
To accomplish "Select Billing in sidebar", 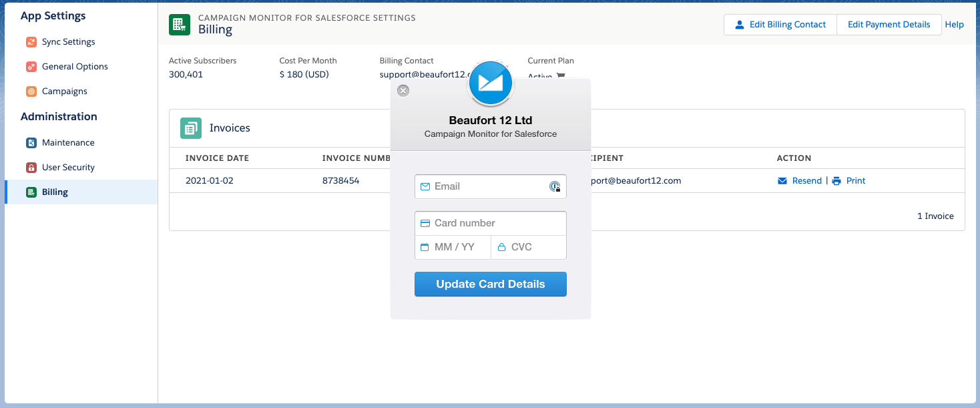I will 81,192.
